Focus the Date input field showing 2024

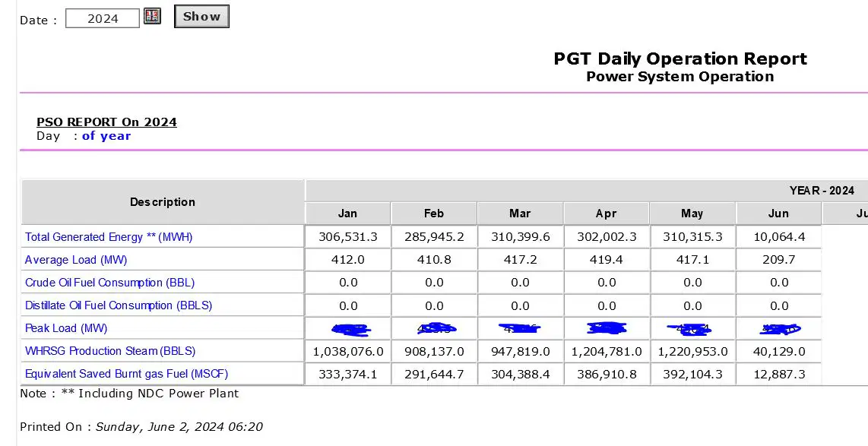click(103, 18)
